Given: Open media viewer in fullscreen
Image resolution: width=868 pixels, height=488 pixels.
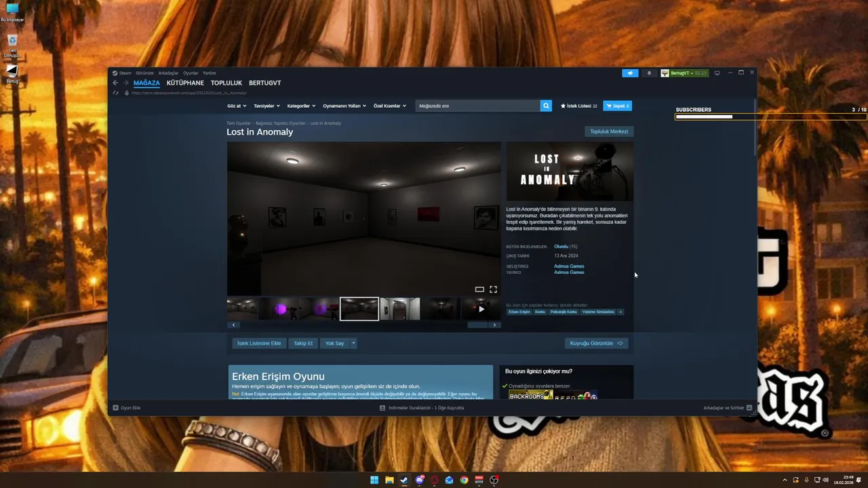Looking at the screenshot, I should pyautogui.click(x=493, y=289).
